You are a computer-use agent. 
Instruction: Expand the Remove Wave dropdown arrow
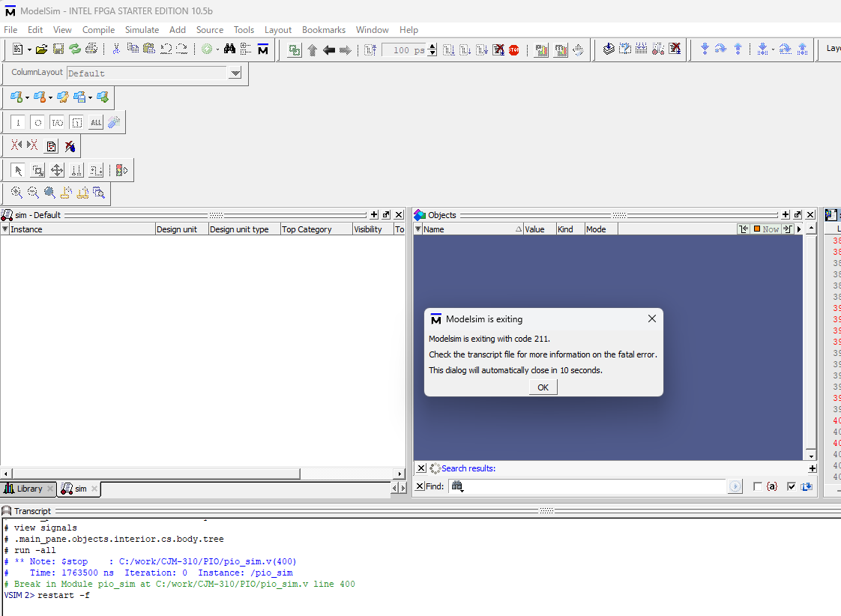coord(50,97)
